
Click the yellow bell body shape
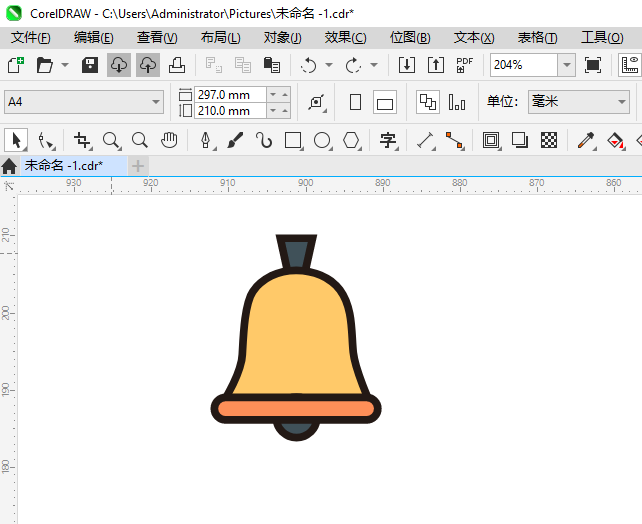(297, 336)
